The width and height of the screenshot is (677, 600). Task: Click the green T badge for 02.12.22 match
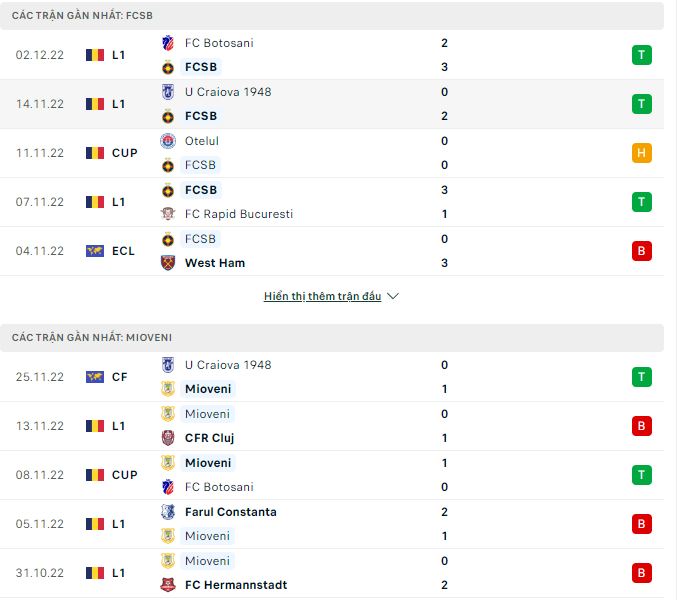click(641, 55)
